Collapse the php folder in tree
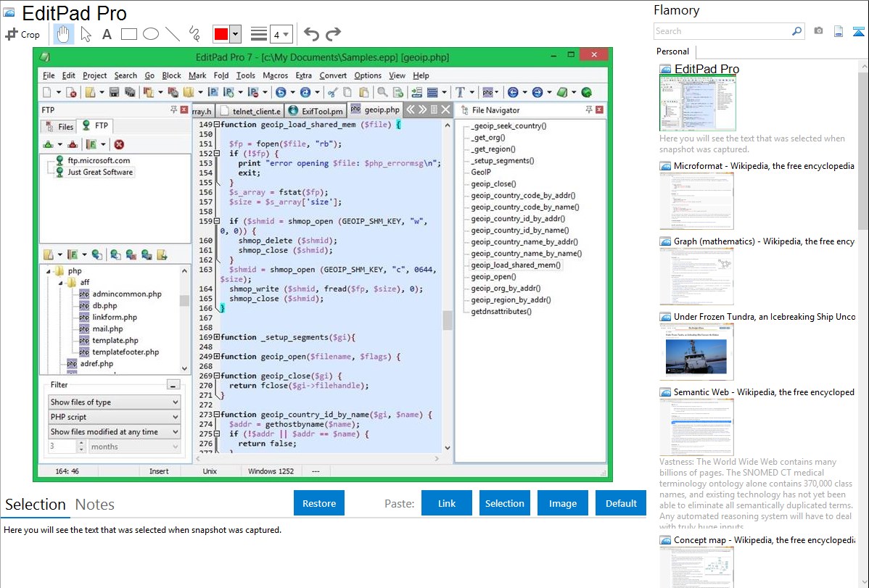869x588 pixels. (x=48, y=271)
